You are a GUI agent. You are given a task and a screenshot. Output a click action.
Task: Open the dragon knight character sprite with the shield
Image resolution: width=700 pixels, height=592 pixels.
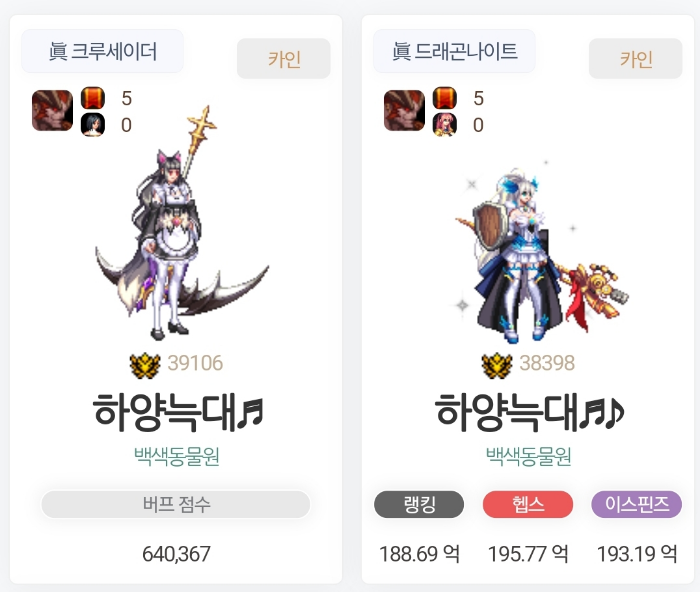coord(541,252)
